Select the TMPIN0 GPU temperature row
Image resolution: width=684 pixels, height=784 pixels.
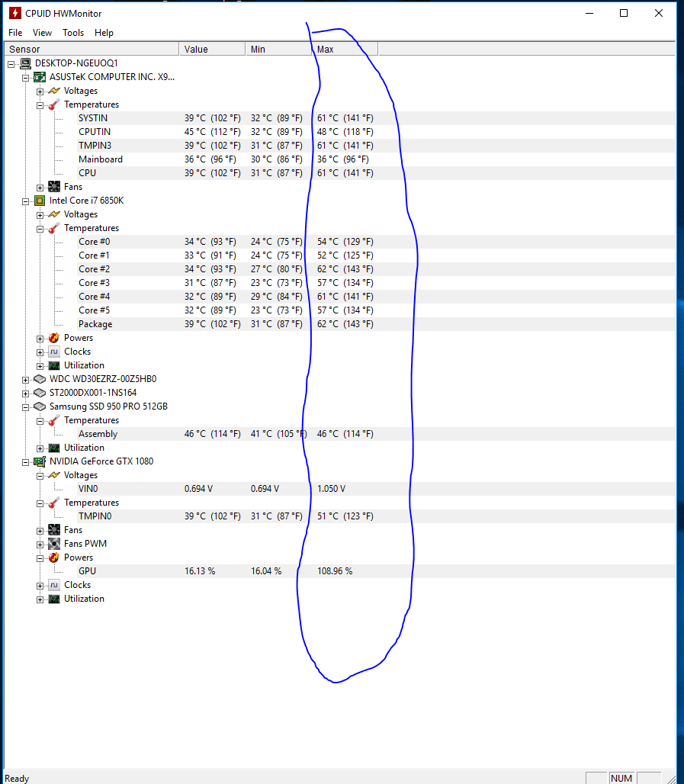pyautogui.click(x=375, y=516)
